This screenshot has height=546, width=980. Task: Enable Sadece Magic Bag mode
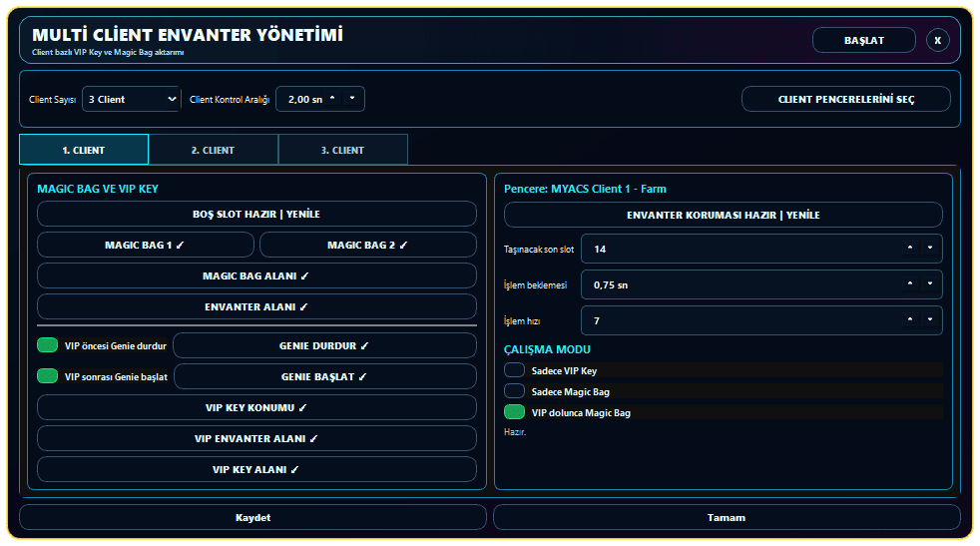[x=514, y=391]
